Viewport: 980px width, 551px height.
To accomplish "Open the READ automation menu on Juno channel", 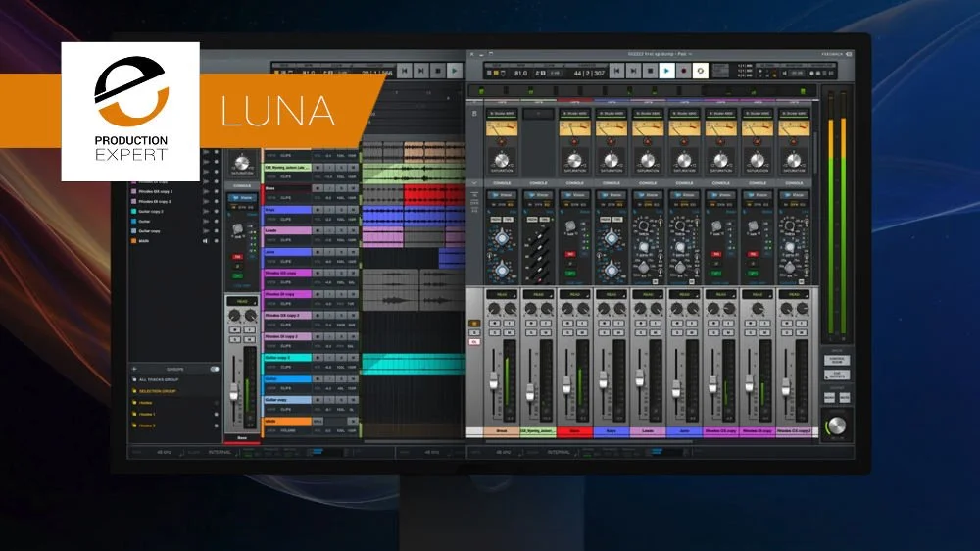I will coord(684,294).
